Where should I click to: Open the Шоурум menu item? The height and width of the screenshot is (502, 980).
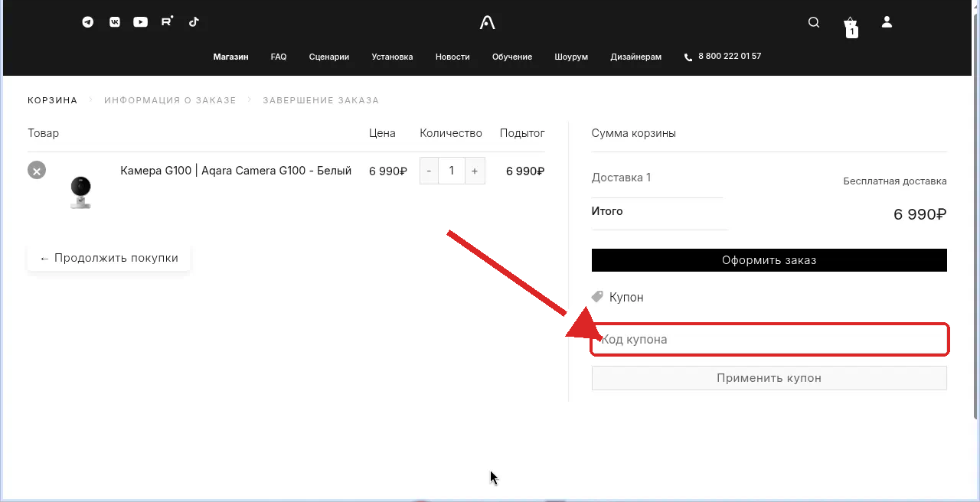point(571,57)
